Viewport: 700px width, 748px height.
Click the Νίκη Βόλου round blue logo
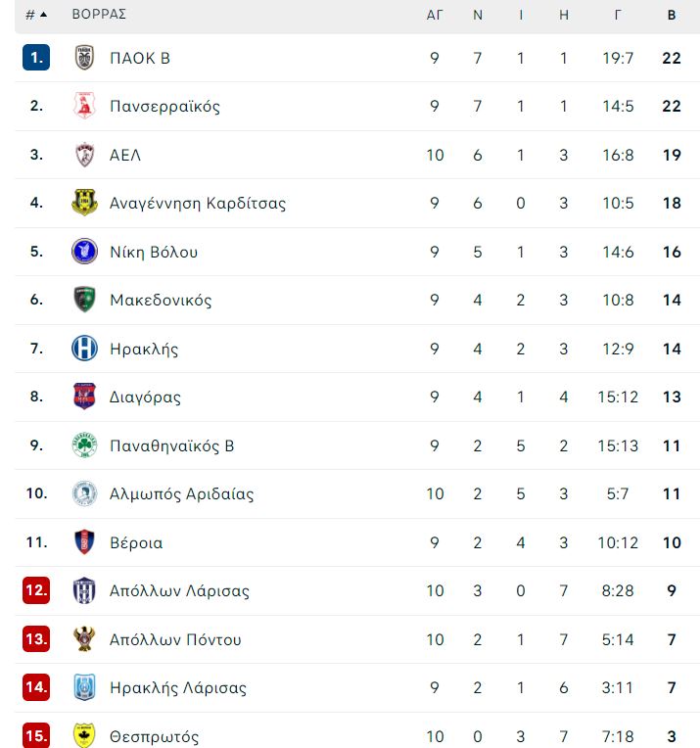(84, 251)
